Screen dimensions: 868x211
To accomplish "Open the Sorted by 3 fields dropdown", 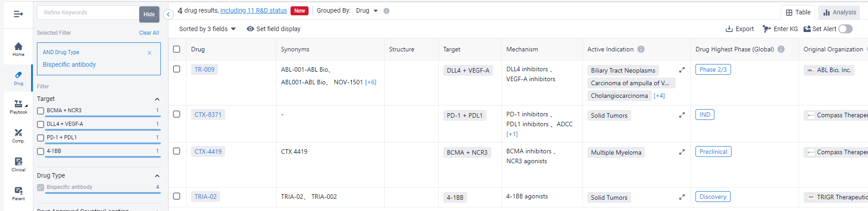I will click(x=207, y=29).
